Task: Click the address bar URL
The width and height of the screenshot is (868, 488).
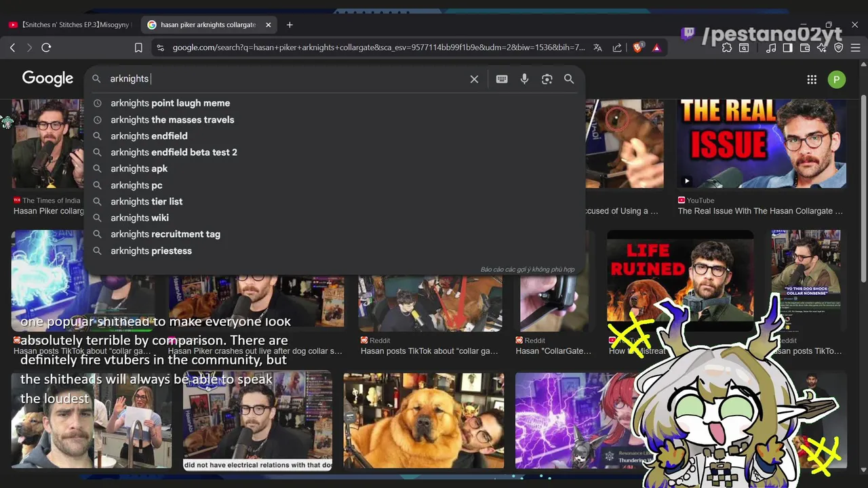Action: click(x=378, y=47)
